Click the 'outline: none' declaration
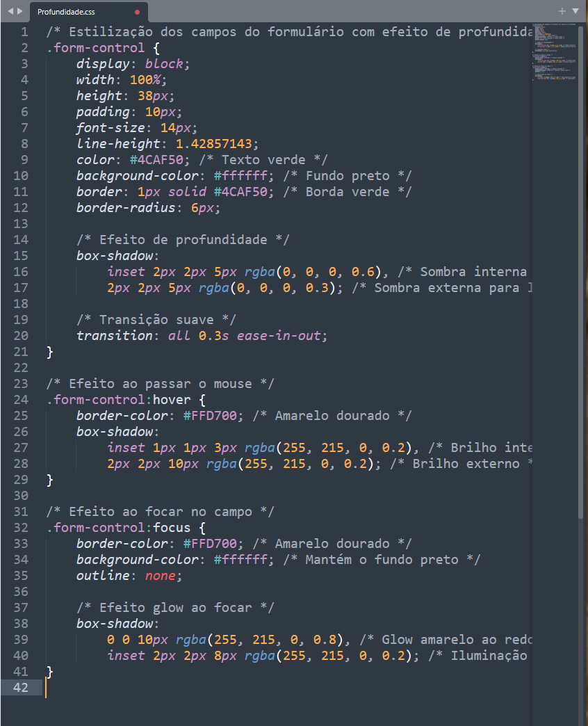This screenshot has width=588, height=726. [x=129, y=576]
